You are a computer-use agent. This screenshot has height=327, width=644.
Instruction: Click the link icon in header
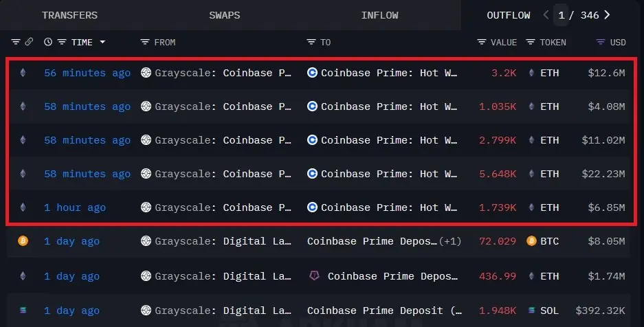(x=29, y=42)
